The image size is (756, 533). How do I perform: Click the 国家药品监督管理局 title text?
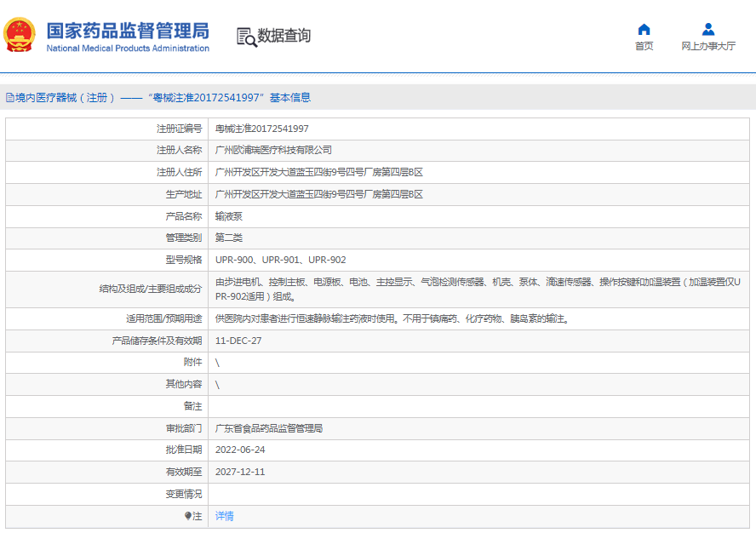coord(127,31)
